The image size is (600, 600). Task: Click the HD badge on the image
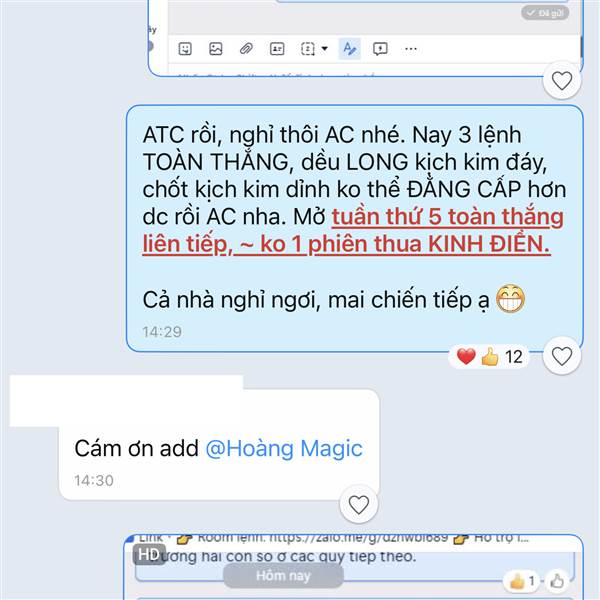pos(149,554)
